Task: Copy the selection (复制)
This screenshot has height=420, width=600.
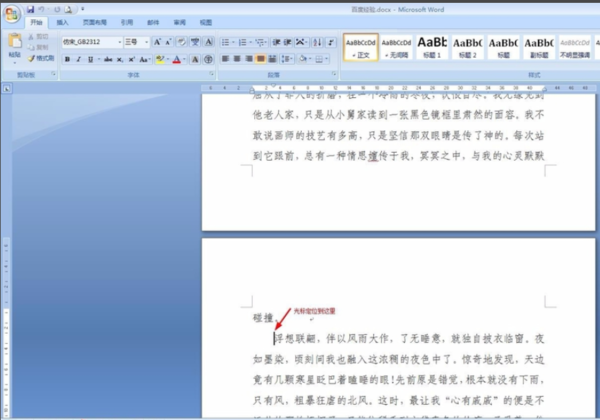Action: 38,47
